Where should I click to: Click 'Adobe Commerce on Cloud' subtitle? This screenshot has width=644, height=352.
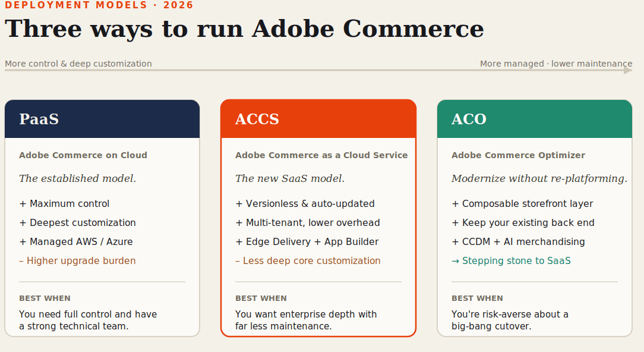(x=83, y=155)
